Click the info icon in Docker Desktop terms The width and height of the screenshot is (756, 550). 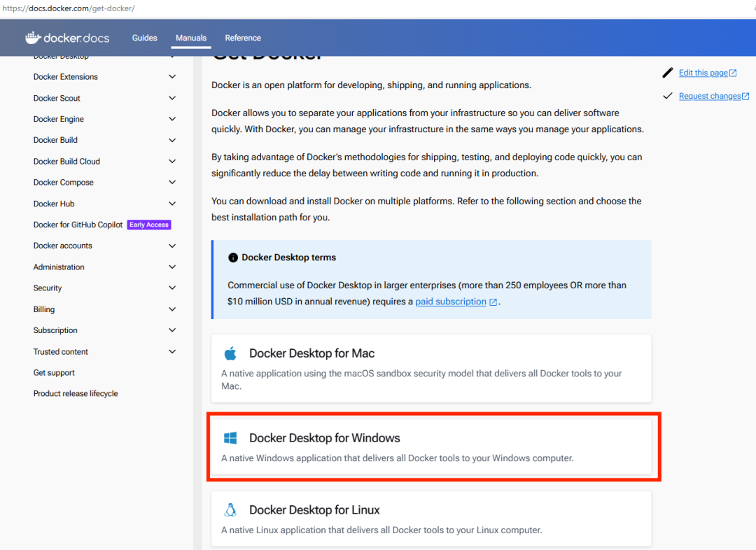point(233,258)
